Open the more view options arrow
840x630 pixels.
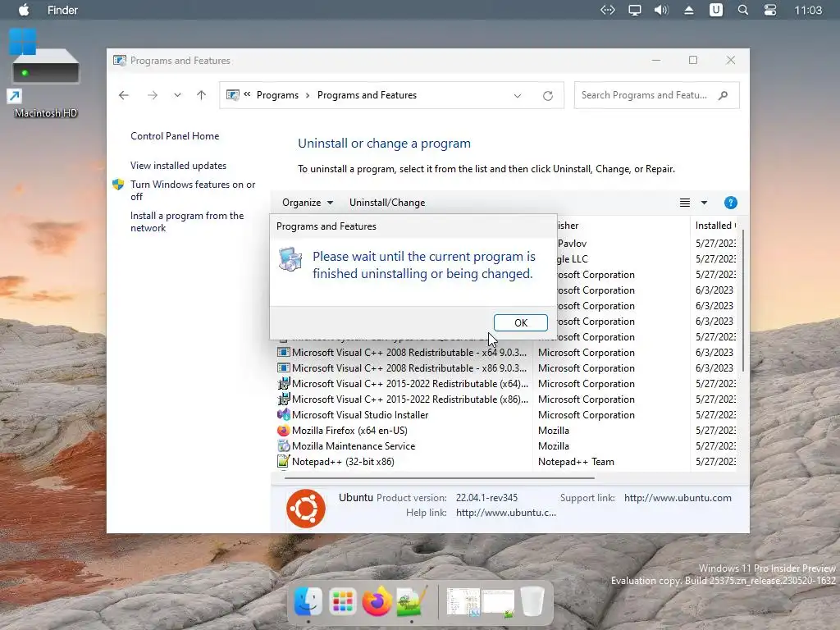pyautogui.click(x=704, y=203)
